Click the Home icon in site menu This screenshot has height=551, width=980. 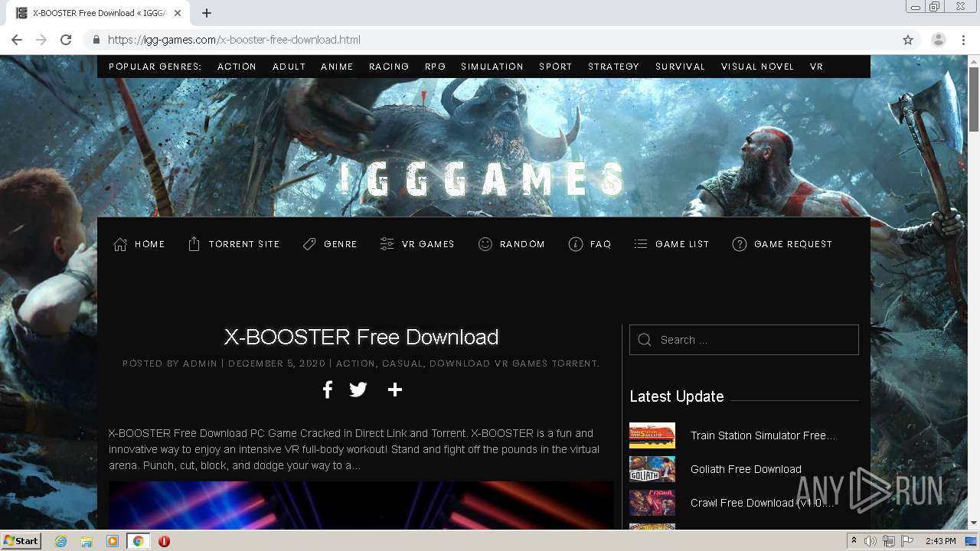[x=120, y=244]
